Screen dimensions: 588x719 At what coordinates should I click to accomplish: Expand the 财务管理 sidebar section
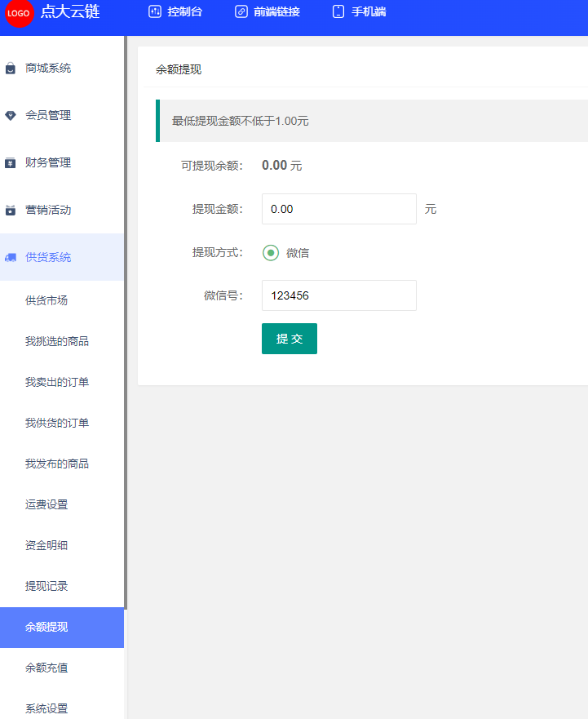pos(62,162)
